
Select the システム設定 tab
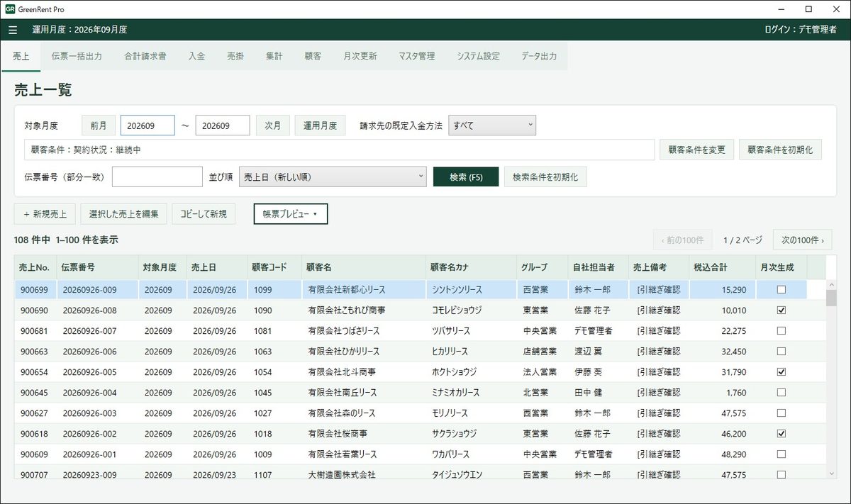click(478, 56)
